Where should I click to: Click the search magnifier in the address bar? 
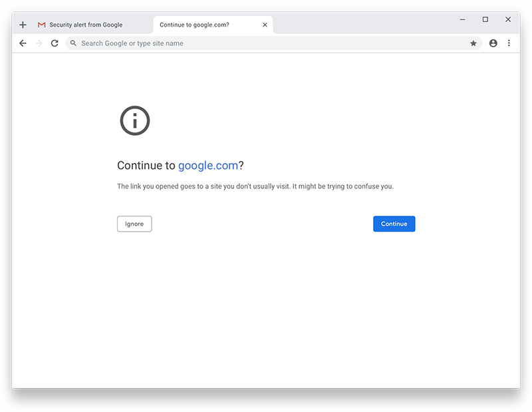72,43
